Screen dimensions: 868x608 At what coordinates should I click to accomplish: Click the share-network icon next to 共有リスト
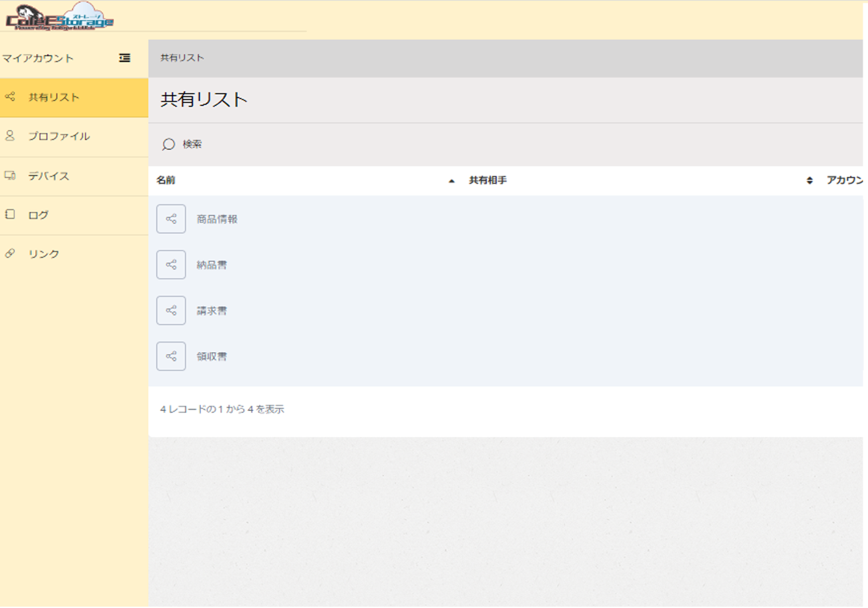(9, 97)
